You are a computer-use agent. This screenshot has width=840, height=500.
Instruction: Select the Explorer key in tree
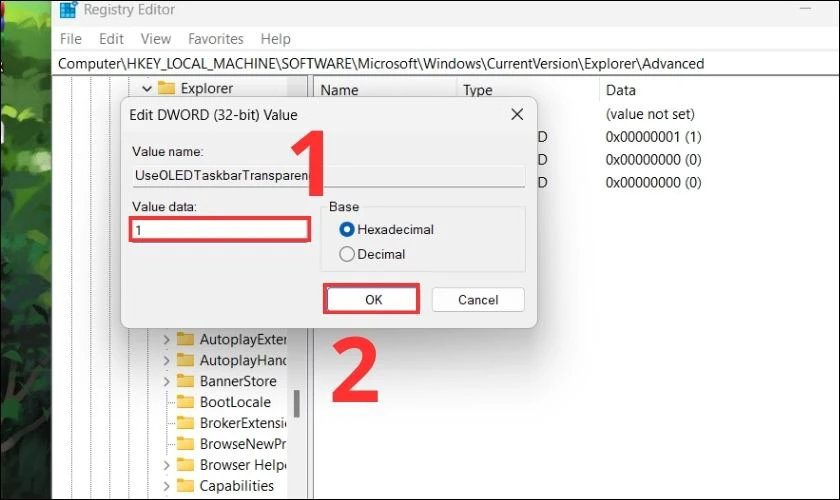click(207, 88)
